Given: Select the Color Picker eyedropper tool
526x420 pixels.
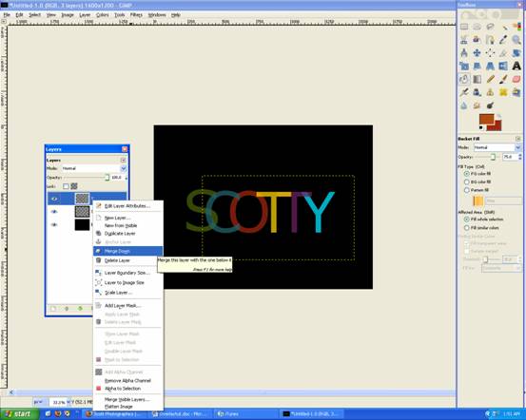Looking at the screenshot, I should (x=503, y=40).
